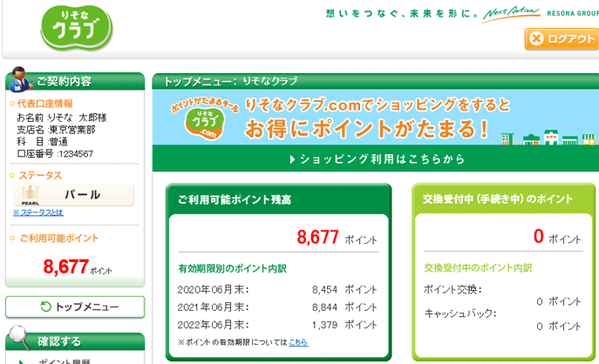
Task: Open the ※ステータスとは link
Action: click(38, 212)
